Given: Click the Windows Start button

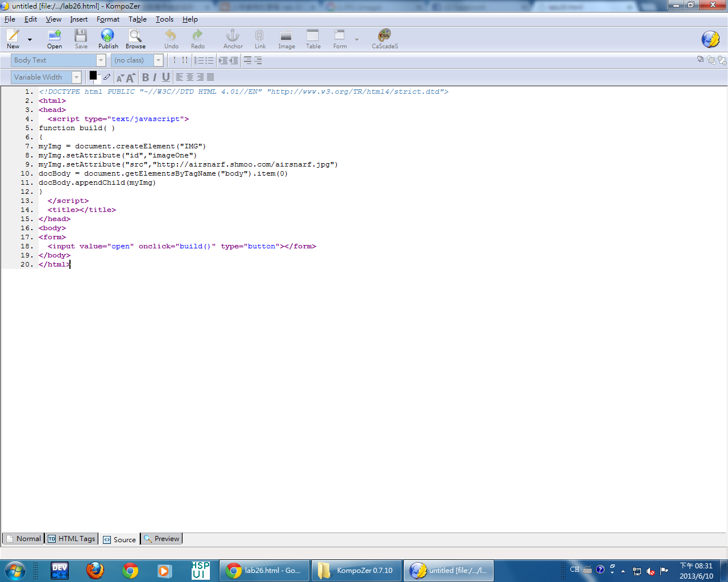Looking at the screenshot, I should coord(15,570).
